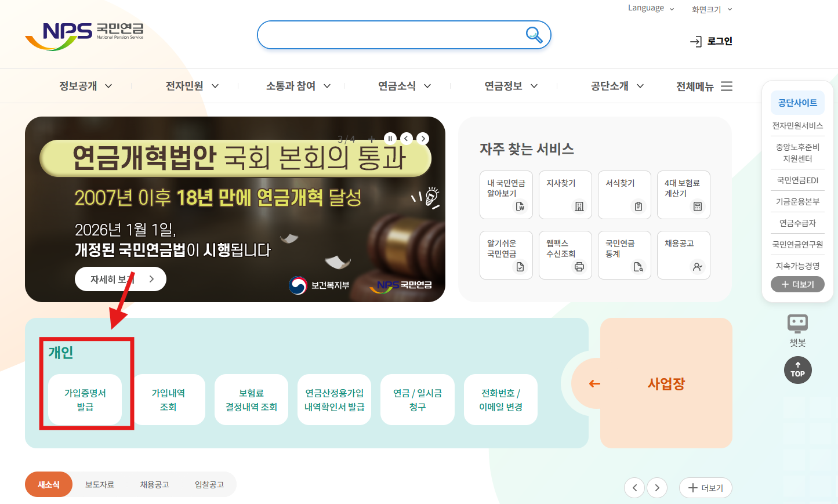Open 웹팩스 수신조회 tile
838x504 pixels.
(565, 255)
